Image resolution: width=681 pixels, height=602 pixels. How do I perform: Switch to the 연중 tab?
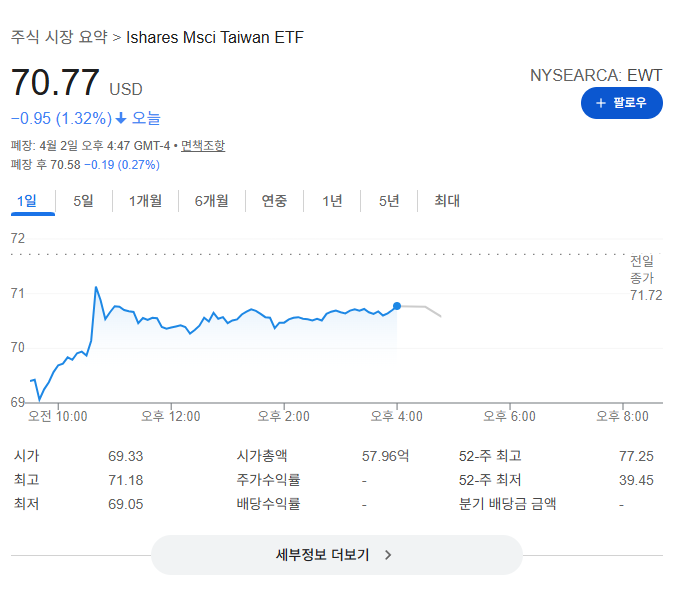pyautogui.click(x=274, y=201)
